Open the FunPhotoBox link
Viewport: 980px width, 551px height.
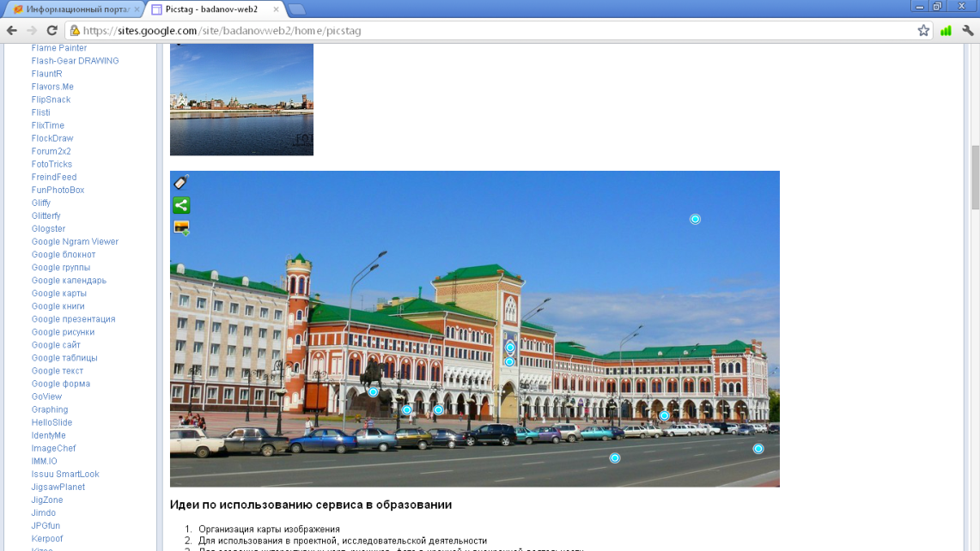(58, 190)
